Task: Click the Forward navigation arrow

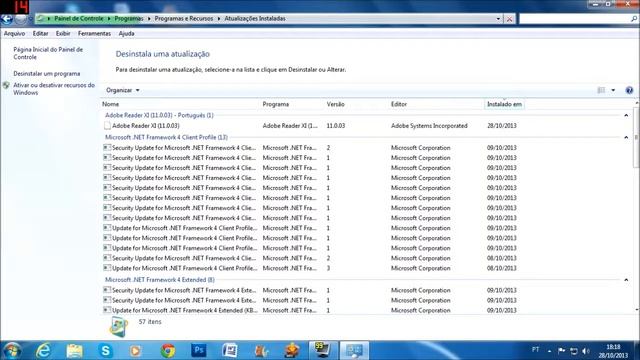Action: pos(20,19)
